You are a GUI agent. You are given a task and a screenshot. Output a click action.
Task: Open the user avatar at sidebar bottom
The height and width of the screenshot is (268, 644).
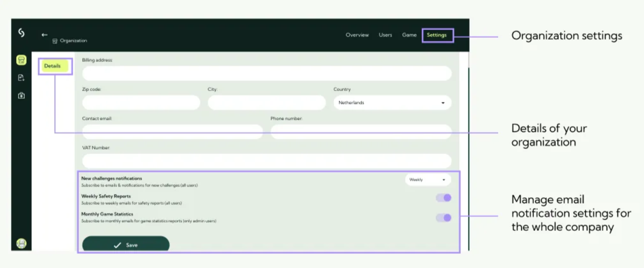pyautogui.click(x=21, y=244)
